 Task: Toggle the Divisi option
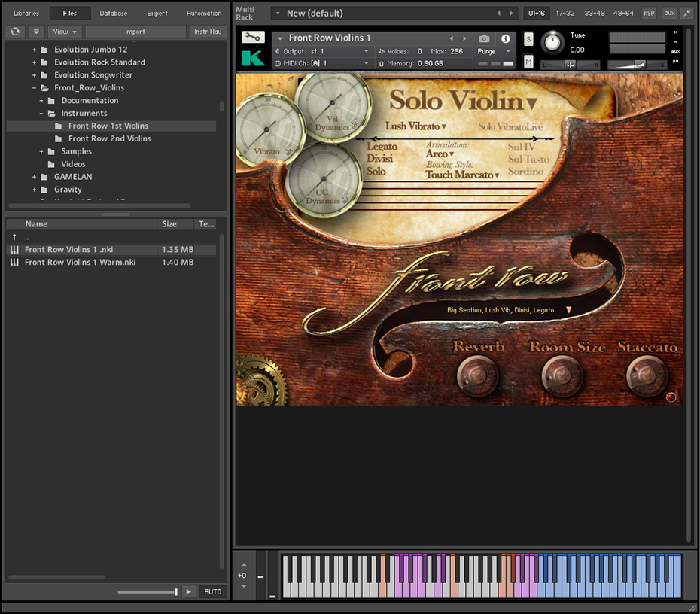pos(379,159)
